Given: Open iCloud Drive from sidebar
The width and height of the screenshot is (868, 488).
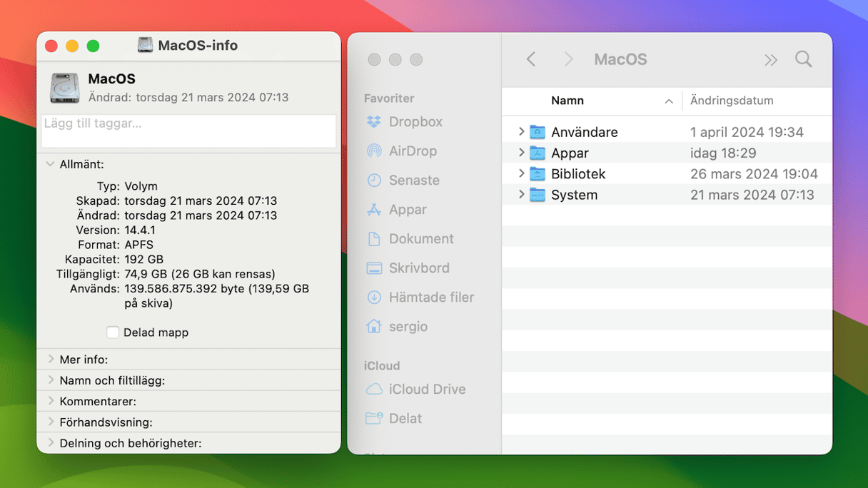Looking at the screenshot, I should click(x=427, y=390).
